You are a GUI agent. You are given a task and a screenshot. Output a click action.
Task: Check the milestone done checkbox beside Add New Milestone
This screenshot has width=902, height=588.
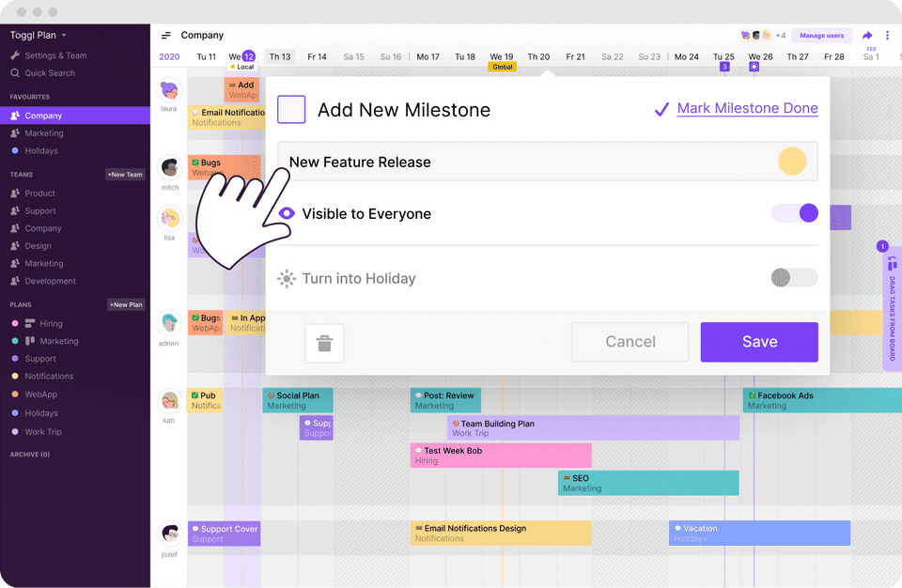coord(291,109)
